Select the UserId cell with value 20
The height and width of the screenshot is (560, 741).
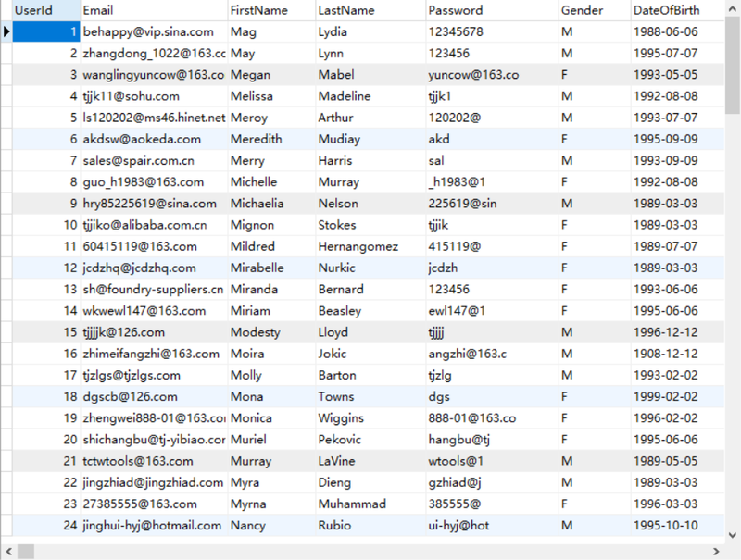point(46,440)
